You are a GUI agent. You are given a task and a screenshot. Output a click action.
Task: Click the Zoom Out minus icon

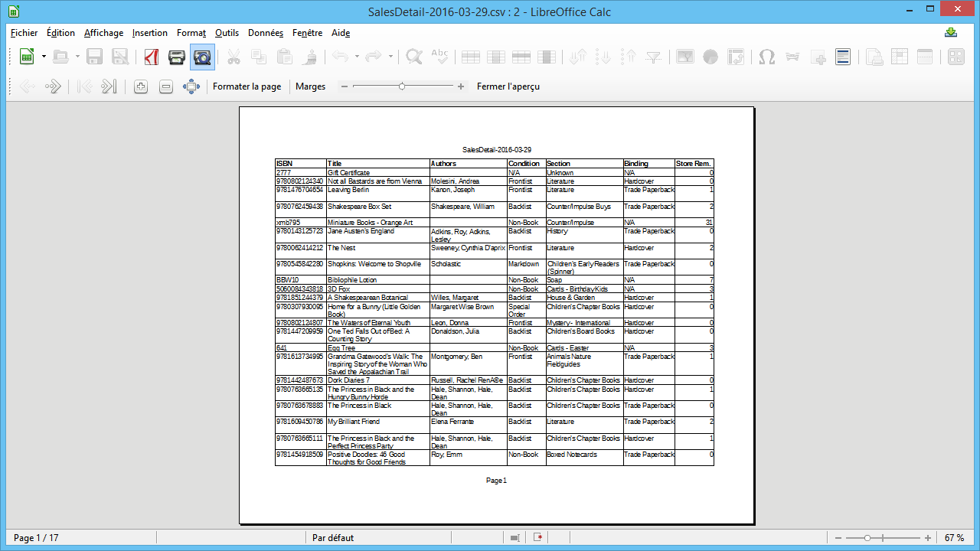click(165, 86)
